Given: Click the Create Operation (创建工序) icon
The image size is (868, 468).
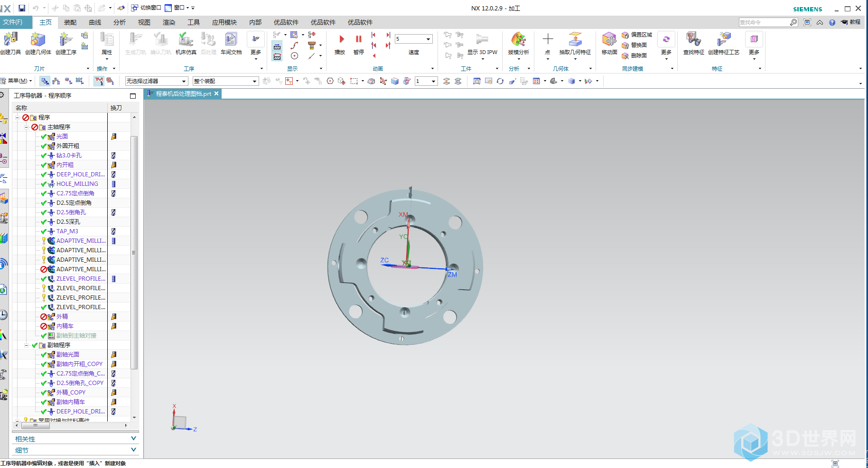Looking at the screenshot, I should coord(65,40).
